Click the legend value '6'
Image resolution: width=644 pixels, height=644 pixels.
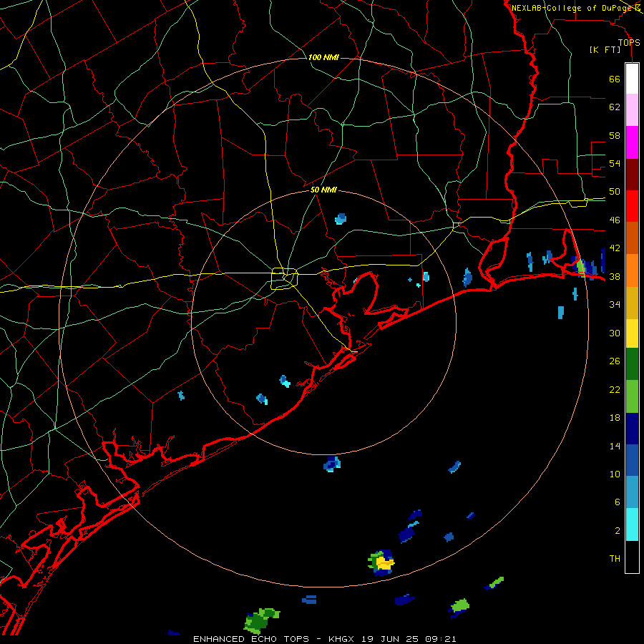pyautogui.click(x=618, y=502)
